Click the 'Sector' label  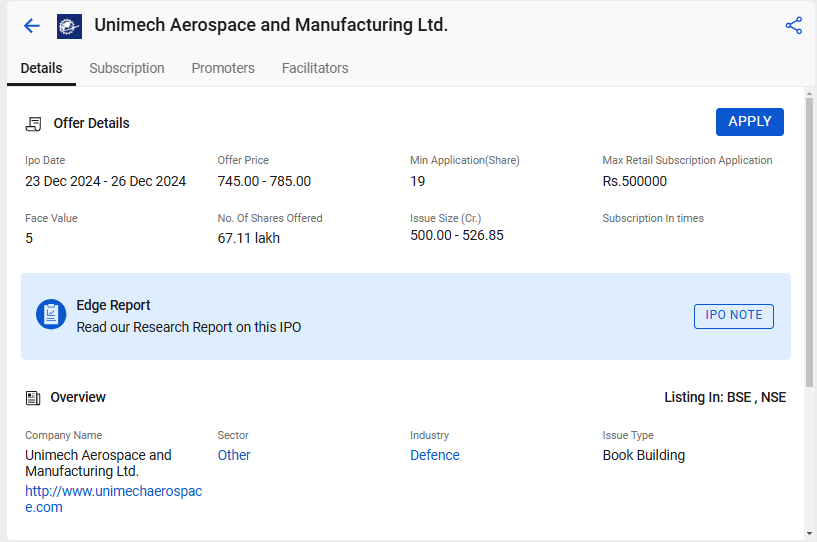click(233, 435)
